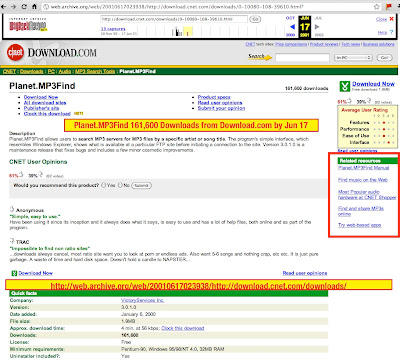Screen dimensions: 400x360
Task: Click thumbs down icon in sidebar rating
Action: (x=369, y=100)
